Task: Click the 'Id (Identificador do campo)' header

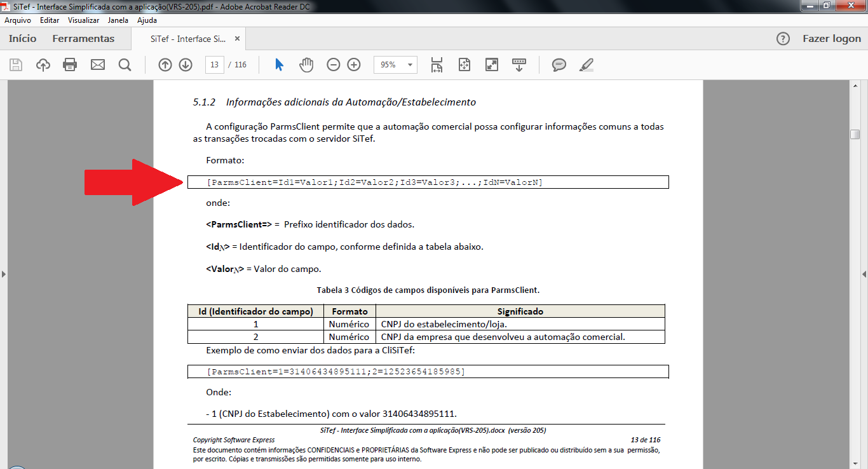Action: point(255,311)
